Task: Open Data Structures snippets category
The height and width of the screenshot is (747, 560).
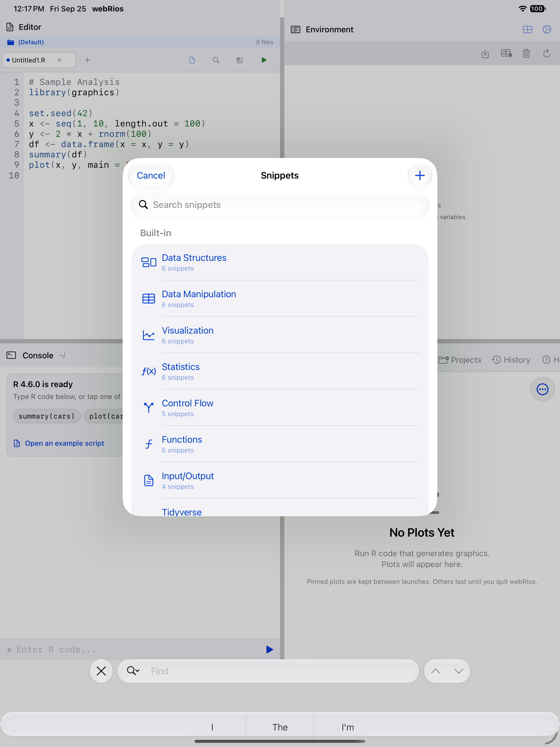Action: point(280,262)
